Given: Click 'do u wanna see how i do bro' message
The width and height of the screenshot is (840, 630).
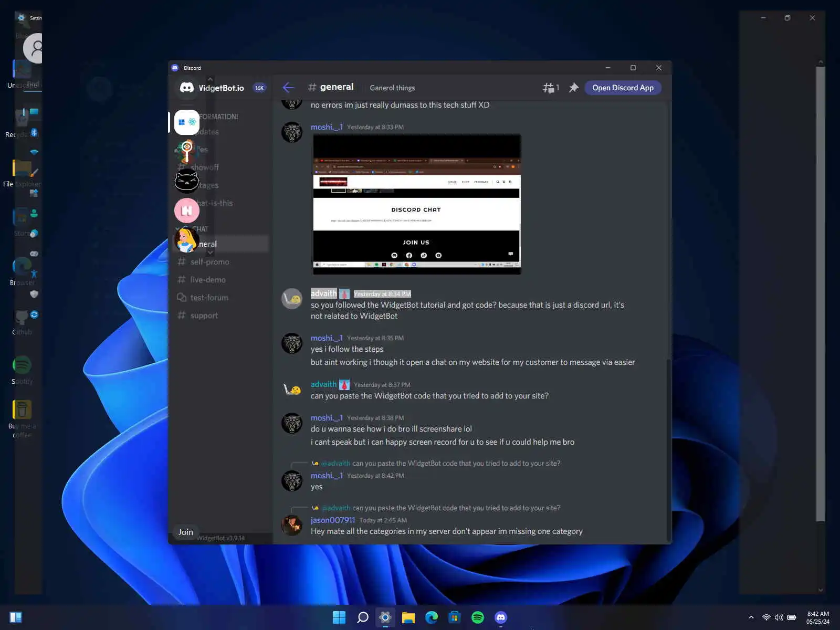Looking at the screenshot, I should point(391,429).
